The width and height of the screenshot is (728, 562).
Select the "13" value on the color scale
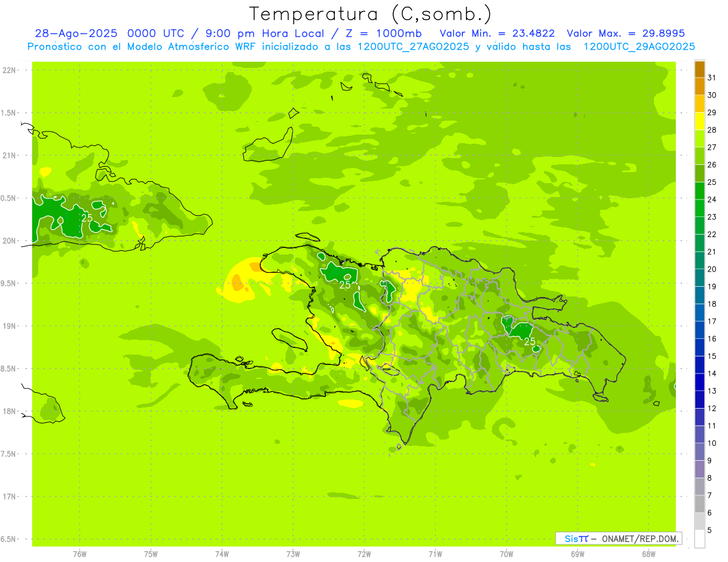point(712,391)
